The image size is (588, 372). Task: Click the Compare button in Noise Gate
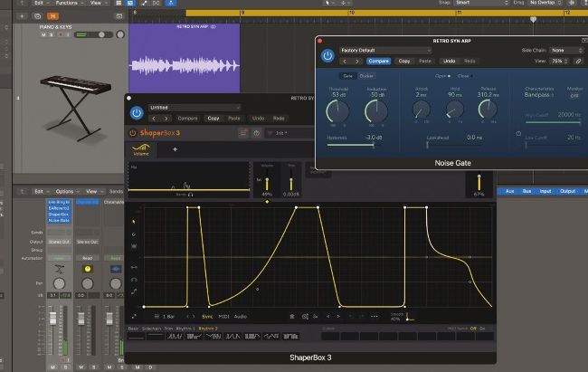(x=379, y=62)
